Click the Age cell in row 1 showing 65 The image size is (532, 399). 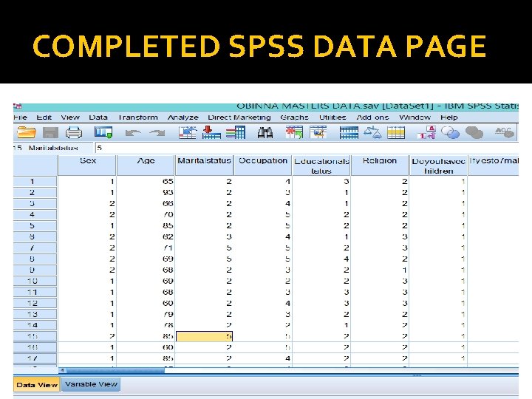pos(146,182)
